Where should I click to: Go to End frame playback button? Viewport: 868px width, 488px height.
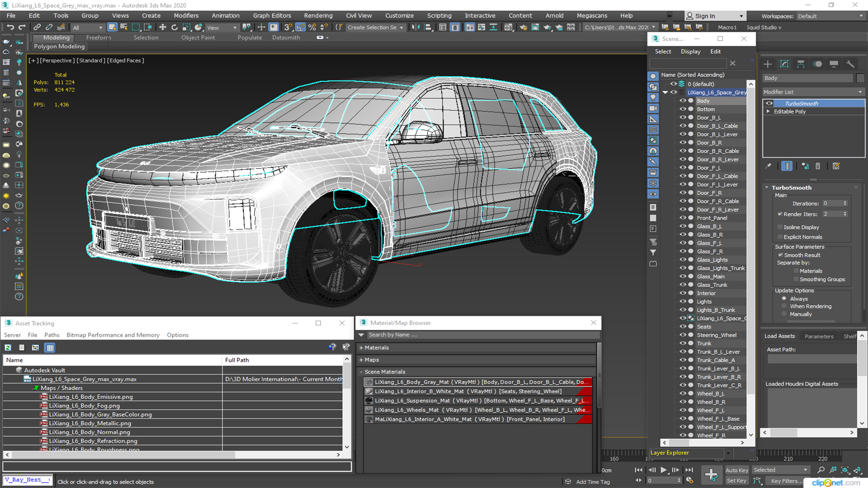point(689,470)
